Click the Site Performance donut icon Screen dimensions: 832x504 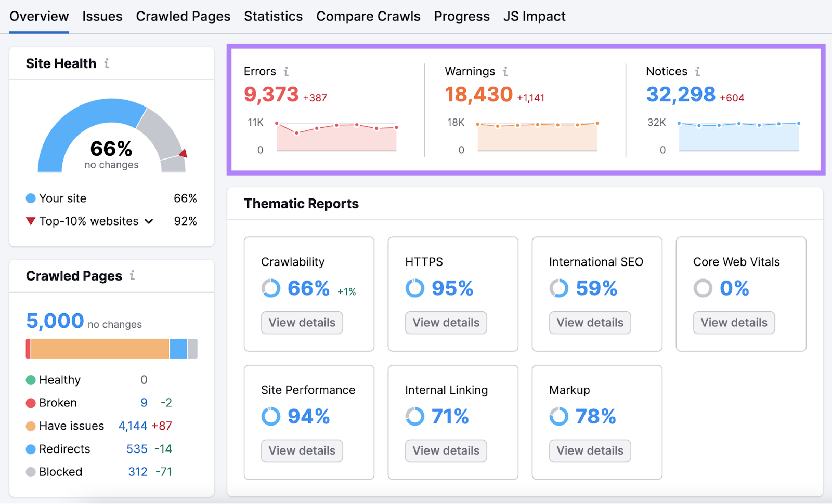271,416
